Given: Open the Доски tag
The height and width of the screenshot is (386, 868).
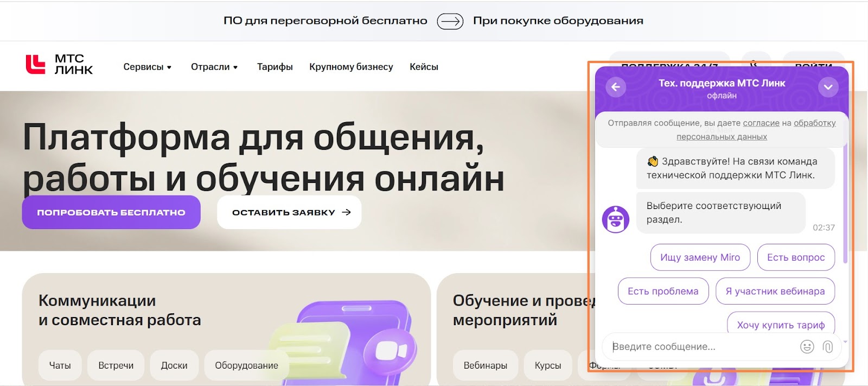Looking at the screenshot, I should pos(174,365).
